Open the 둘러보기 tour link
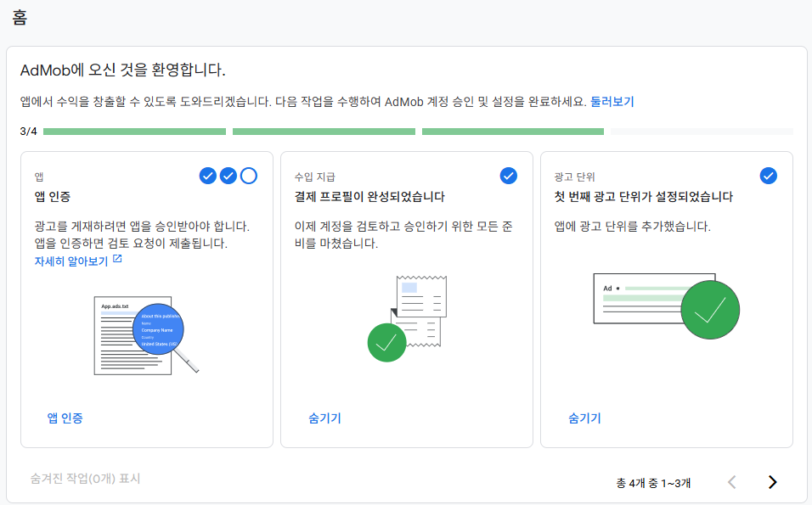This screenshot has width=812, height=505. pos(612,101)
